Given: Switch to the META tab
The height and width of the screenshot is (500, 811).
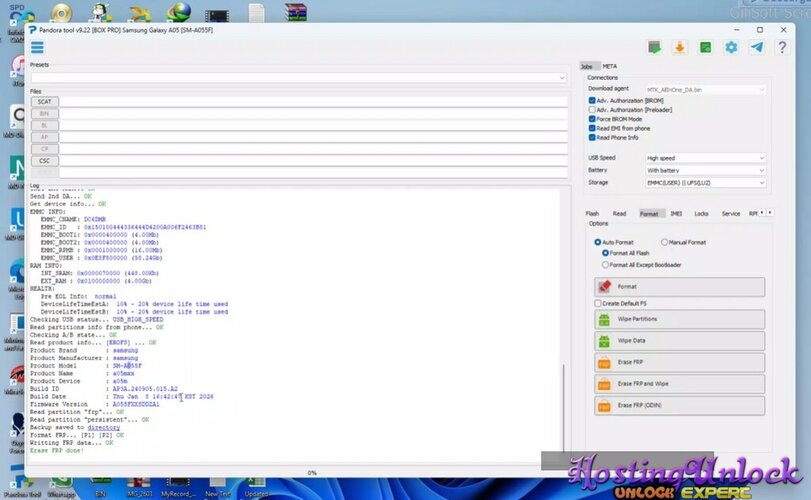Looking at the screenshot, I should click(609, 66).
